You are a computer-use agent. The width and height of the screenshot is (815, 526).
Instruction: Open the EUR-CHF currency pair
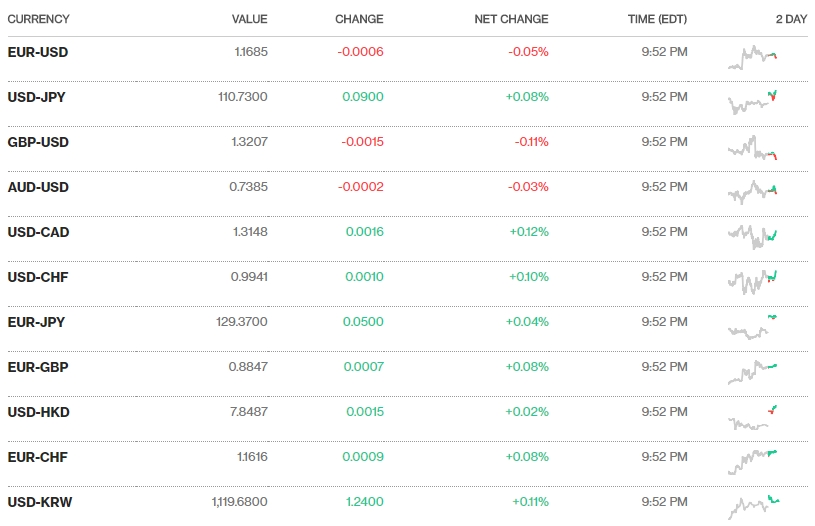[x=38, y=457]
